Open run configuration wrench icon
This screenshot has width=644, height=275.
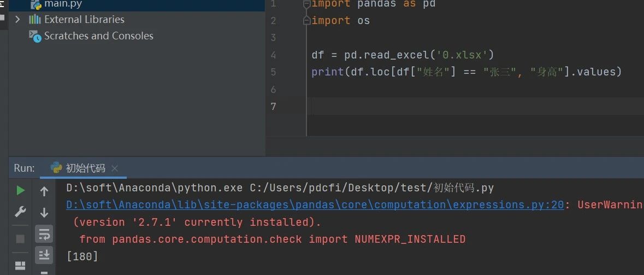[x=21, y=212]
